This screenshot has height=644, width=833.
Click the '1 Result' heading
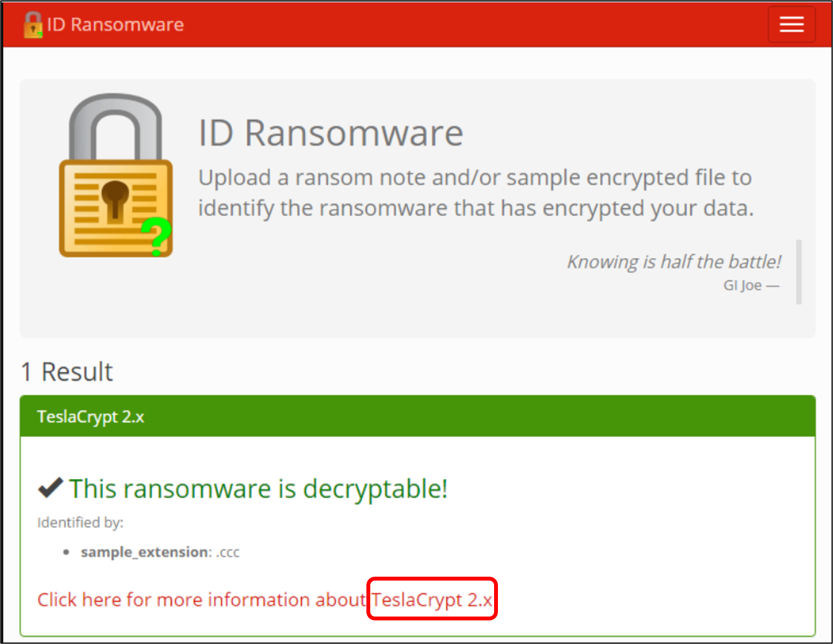point(67,372)
